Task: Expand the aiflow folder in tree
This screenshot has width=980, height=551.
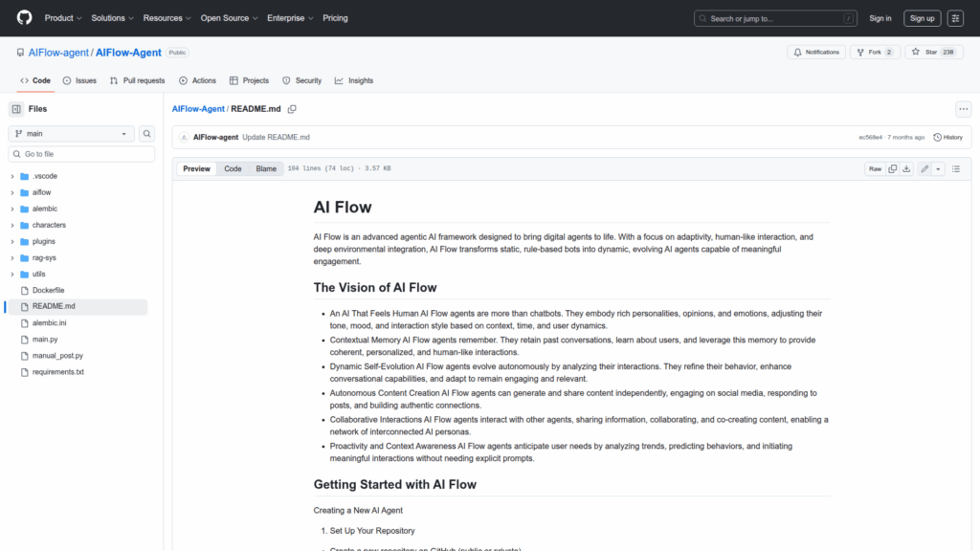Action: click(x=12, y=192)
